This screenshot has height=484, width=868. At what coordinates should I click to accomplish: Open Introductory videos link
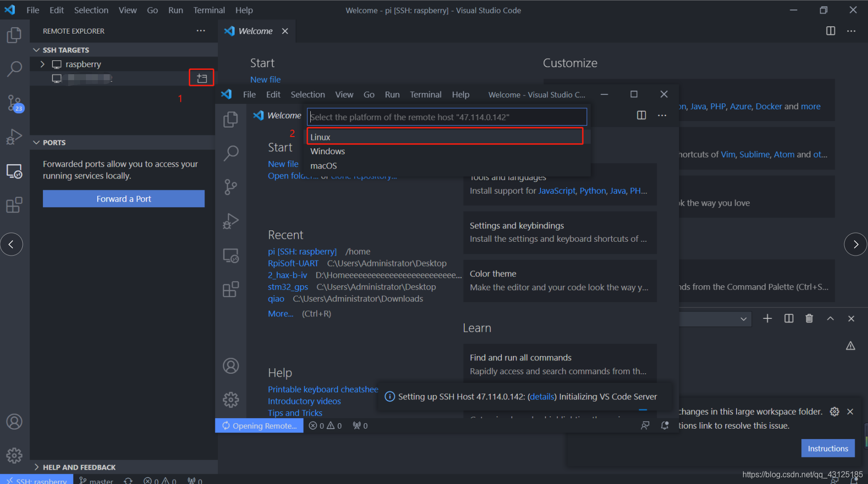[x=304, y=401]
